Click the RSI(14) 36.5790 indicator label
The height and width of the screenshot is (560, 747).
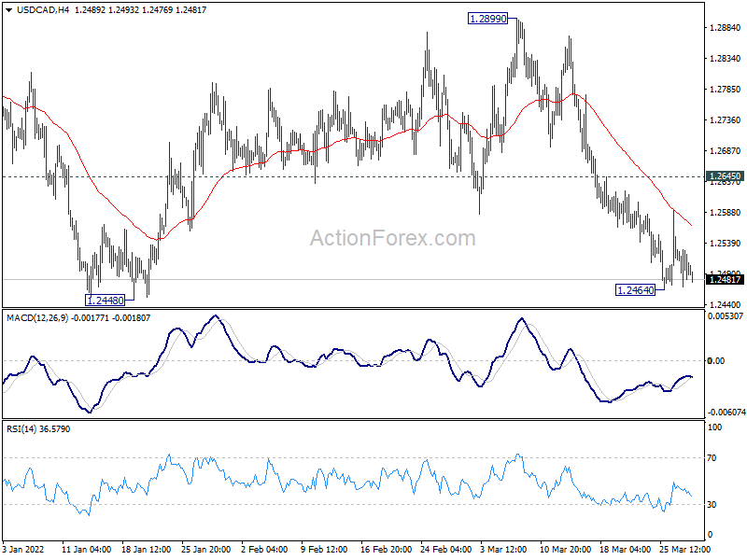point(38,429)
